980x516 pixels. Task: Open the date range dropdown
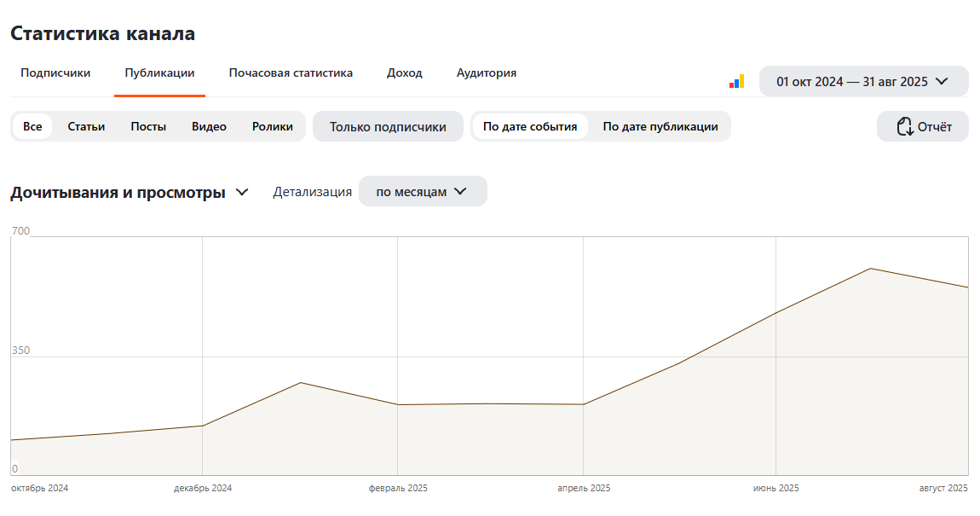click(x=863, y=81)
